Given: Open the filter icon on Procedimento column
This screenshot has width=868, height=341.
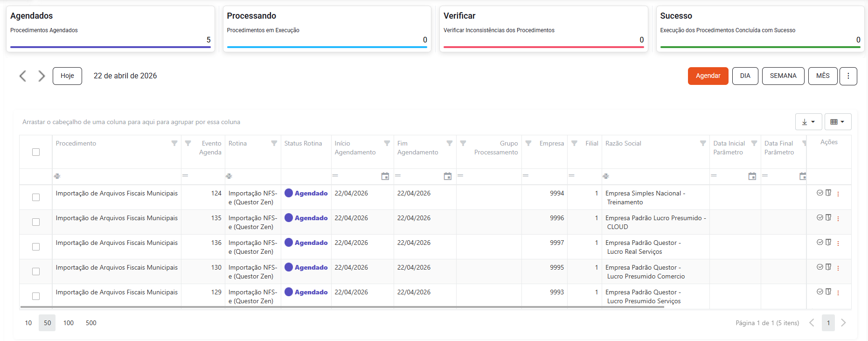Looking at the screenshot, I should (x=174, y=143).
